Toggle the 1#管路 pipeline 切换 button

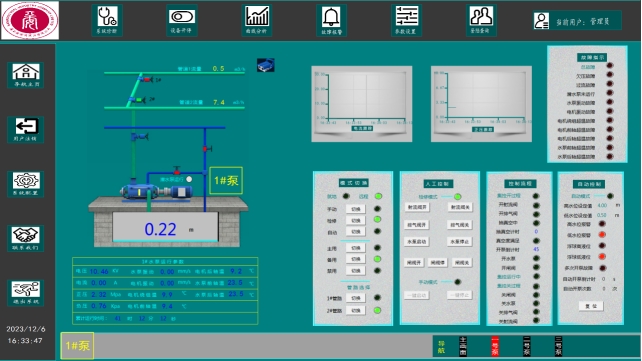[355, 298]
